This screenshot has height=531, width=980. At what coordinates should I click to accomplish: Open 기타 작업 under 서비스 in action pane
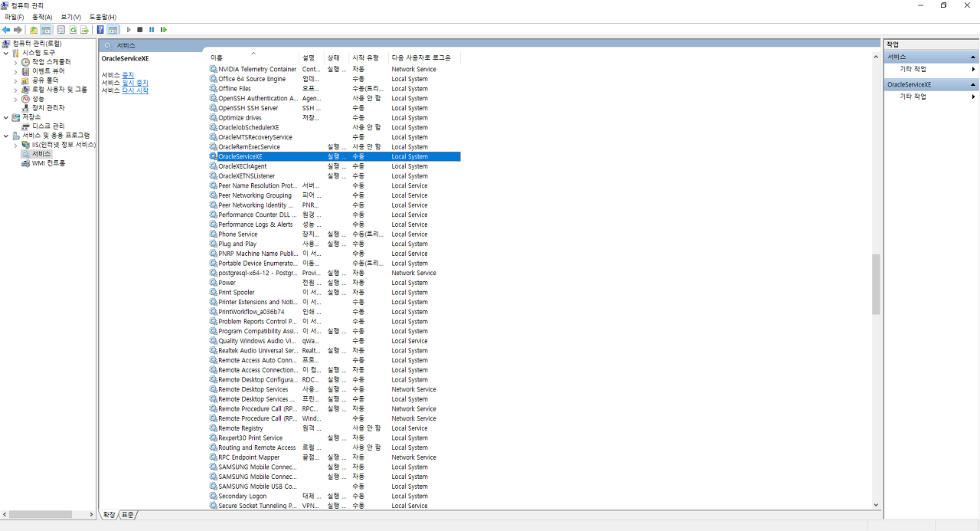pyautogui.click(x=931, y=69)
